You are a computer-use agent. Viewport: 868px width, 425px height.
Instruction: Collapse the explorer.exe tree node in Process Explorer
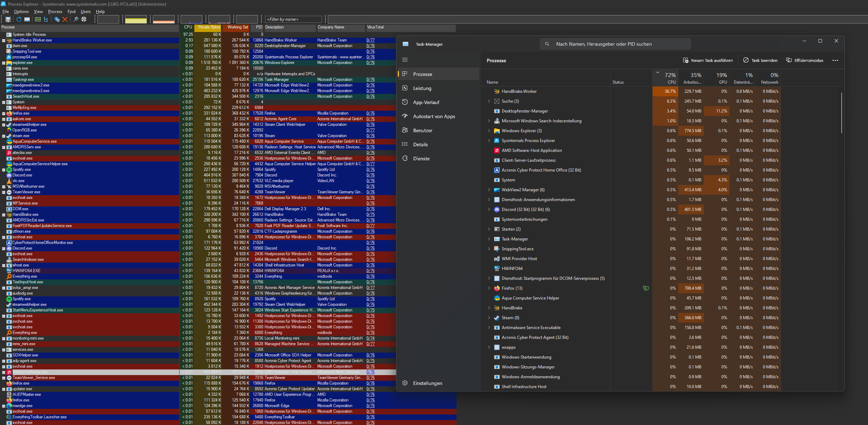pos(4,63)
